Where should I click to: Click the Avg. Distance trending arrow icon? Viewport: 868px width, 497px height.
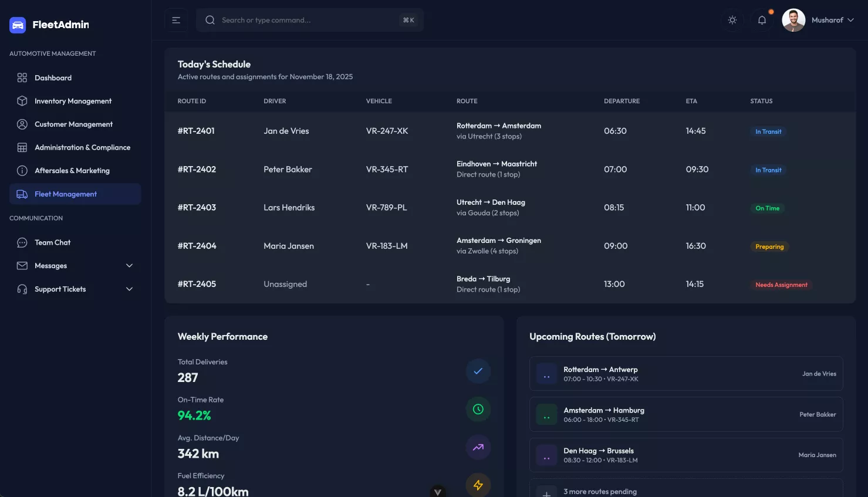478,447
